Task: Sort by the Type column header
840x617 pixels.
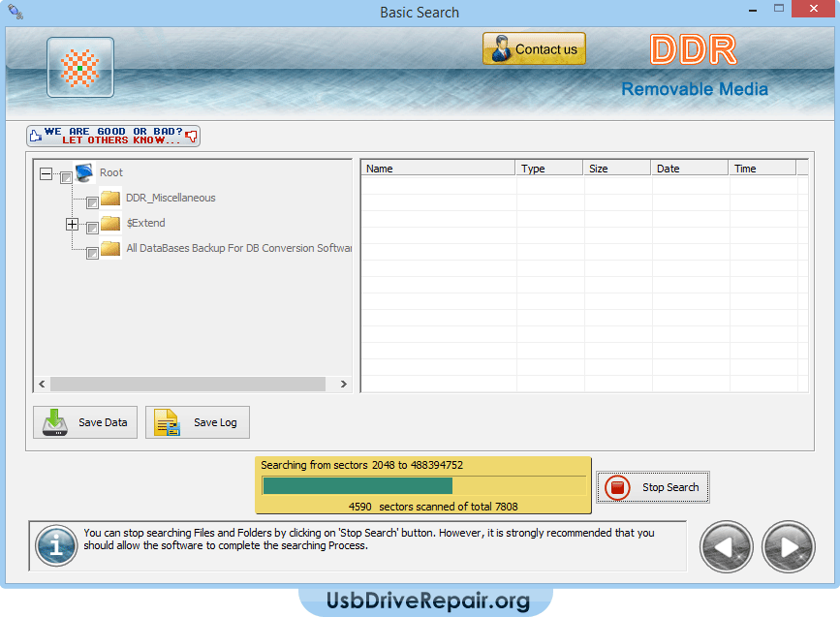Action: [x=549, y=169]
